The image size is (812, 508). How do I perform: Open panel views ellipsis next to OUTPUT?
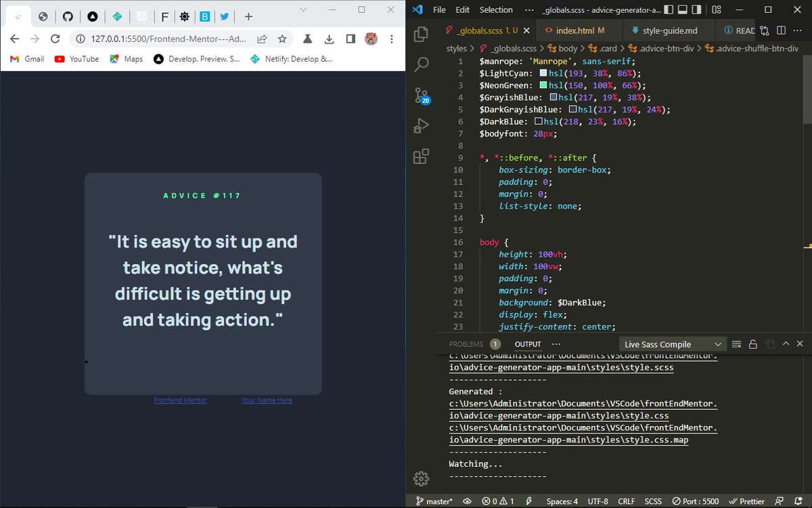[556, 344]
